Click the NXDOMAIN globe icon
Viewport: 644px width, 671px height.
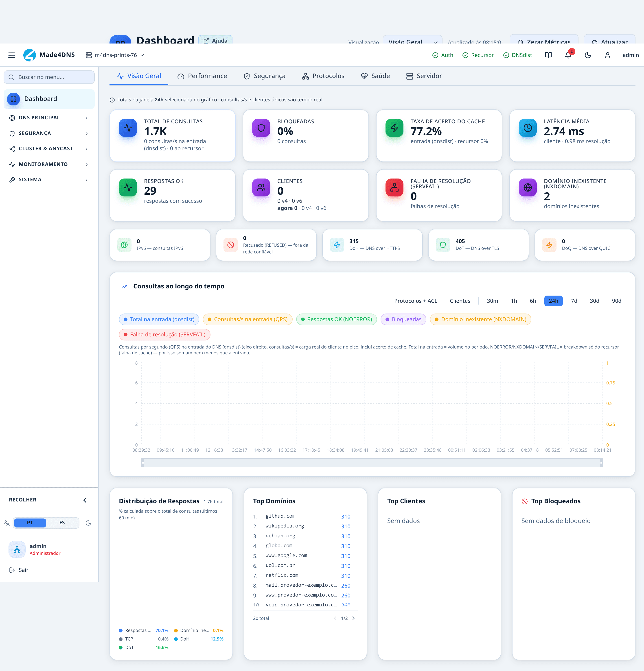[x=528, y=187]
